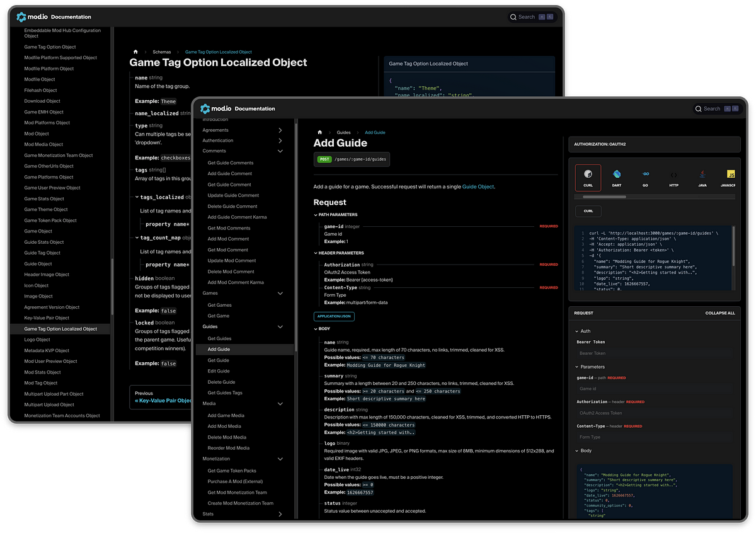
Task: Collapse the Header Parameters section
Action: [x=316, y=253]
